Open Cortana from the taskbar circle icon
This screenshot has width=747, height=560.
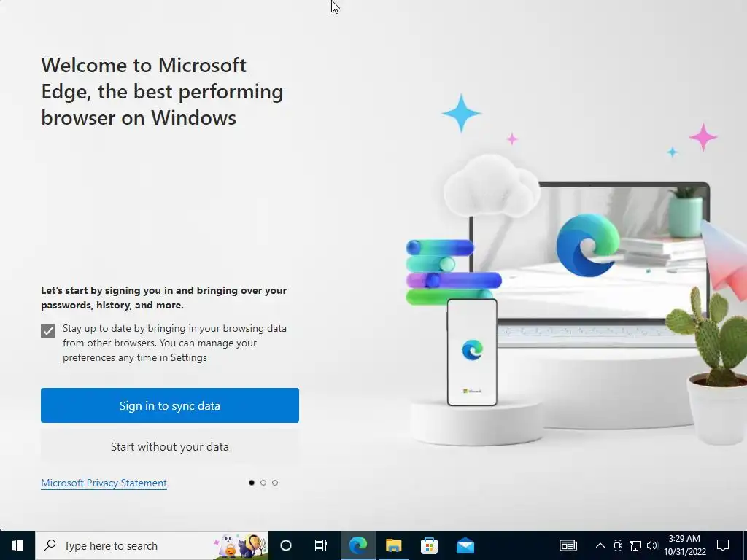coord(286,545)
